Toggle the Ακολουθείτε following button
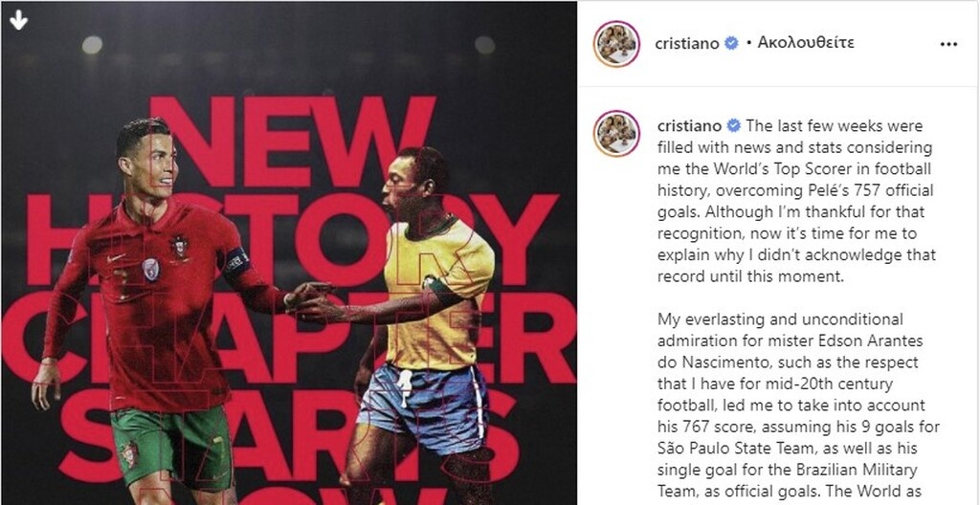 tap(806, 42)
